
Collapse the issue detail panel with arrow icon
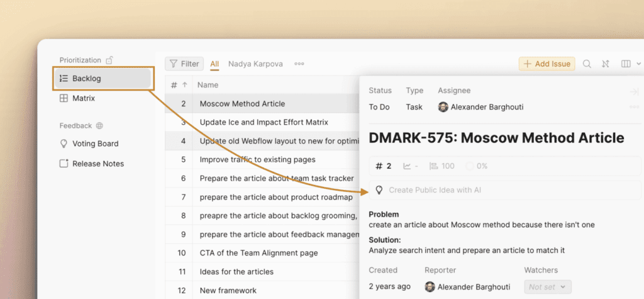634,92
